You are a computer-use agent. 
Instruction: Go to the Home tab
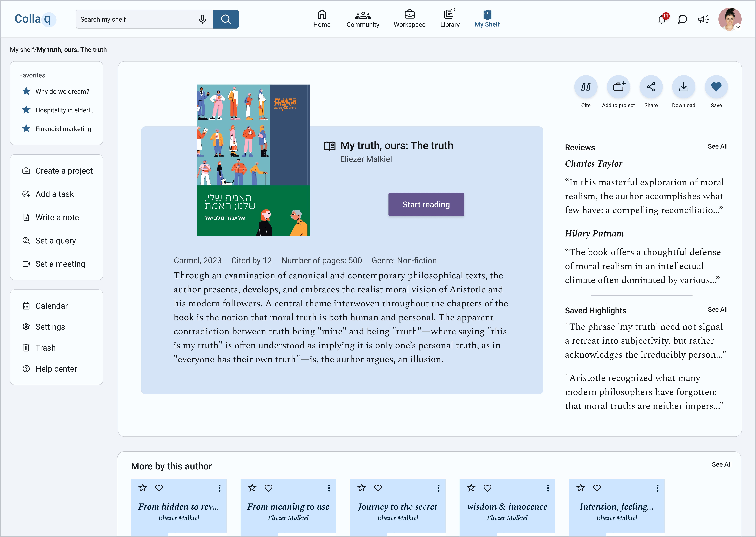click(322, 19)
